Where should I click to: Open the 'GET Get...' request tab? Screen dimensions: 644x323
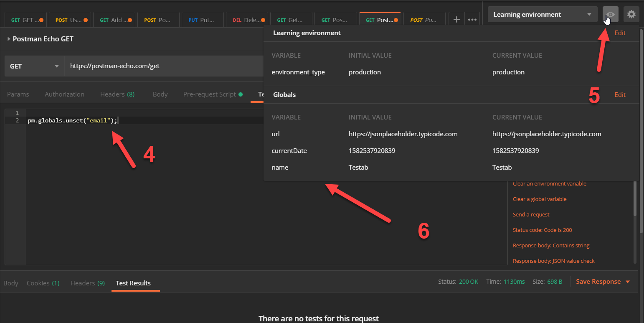(x=290, y=20)
